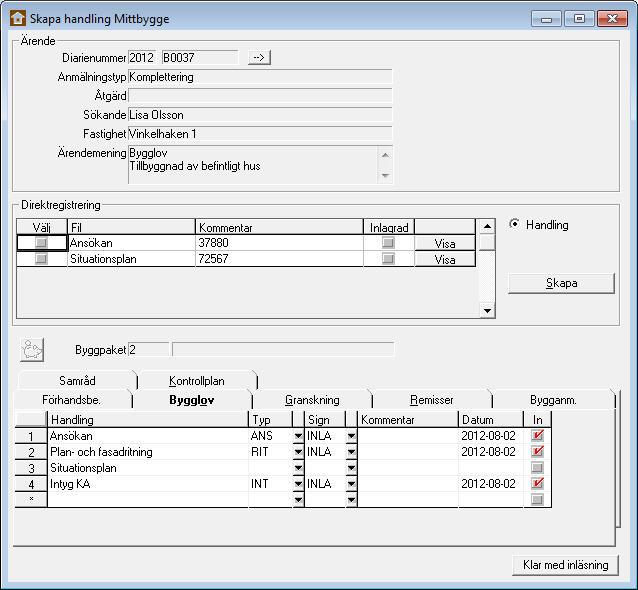Switch to the Kontrollplan tab
This screenshot has width=638, height=590.
[x=197, y=380]
